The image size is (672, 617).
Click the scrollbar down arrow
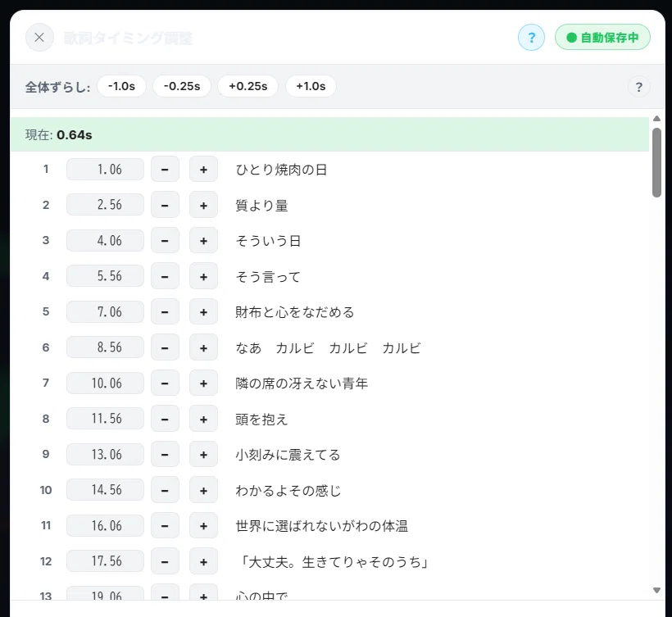point(656,591)
